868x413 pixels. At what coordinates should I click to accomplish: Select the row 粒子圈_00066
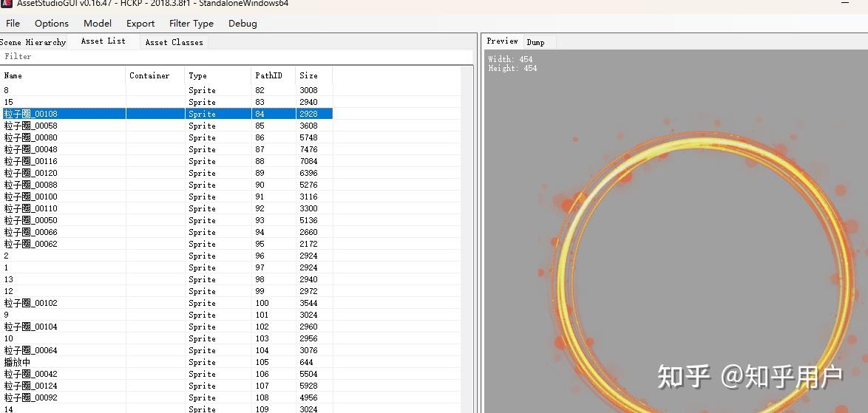[166, 232]
